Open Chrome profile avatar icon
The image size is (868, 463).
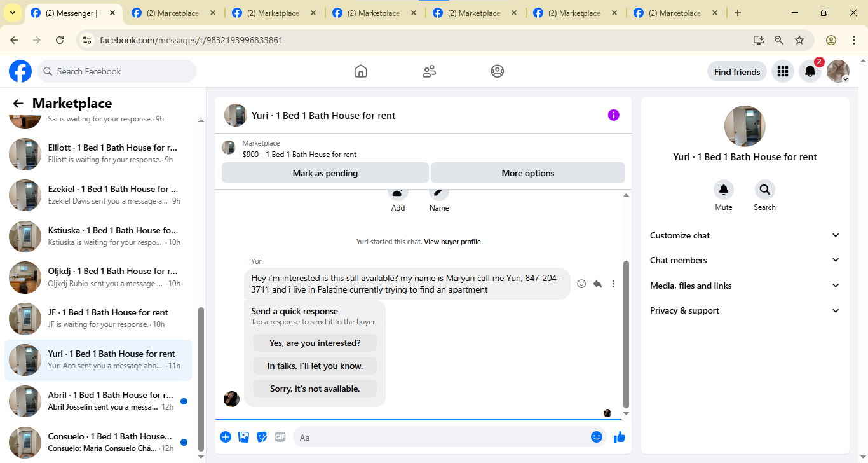831,40
